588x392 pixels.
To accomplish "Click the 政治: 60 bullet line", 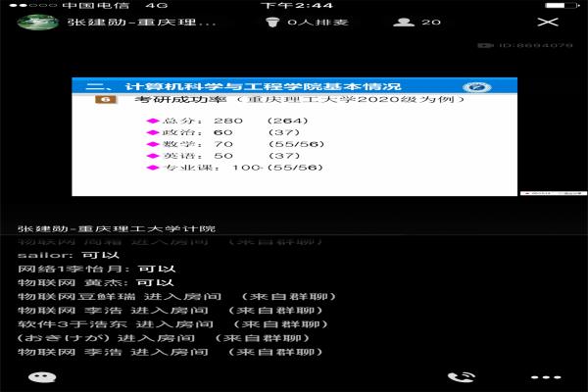I will (x=223, y=132).
